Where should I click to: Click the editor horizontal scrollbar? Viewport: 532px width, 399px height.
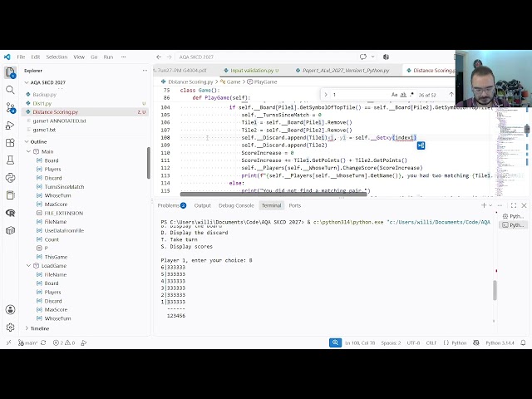[x=273, y=194]
